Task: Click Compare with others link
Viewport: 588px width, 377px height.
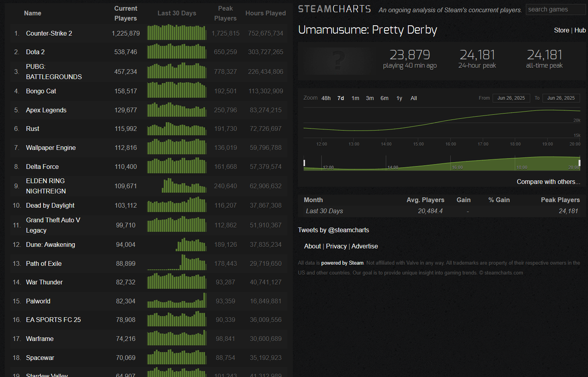Action: pos(548,182)
